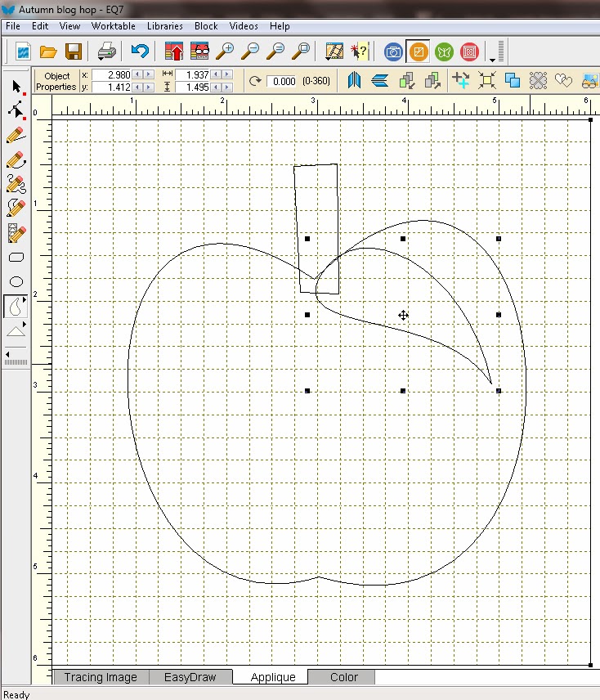Click the Send to Front icon
600x700 pixels.
click(x=407, y=81)
